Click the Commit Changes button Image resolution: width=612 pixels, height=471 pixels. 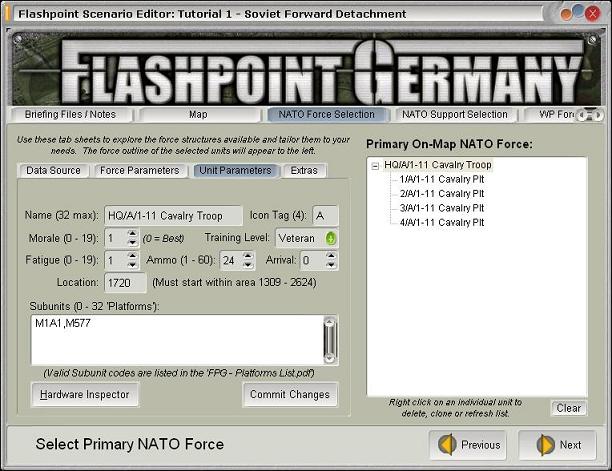[290, 395]
